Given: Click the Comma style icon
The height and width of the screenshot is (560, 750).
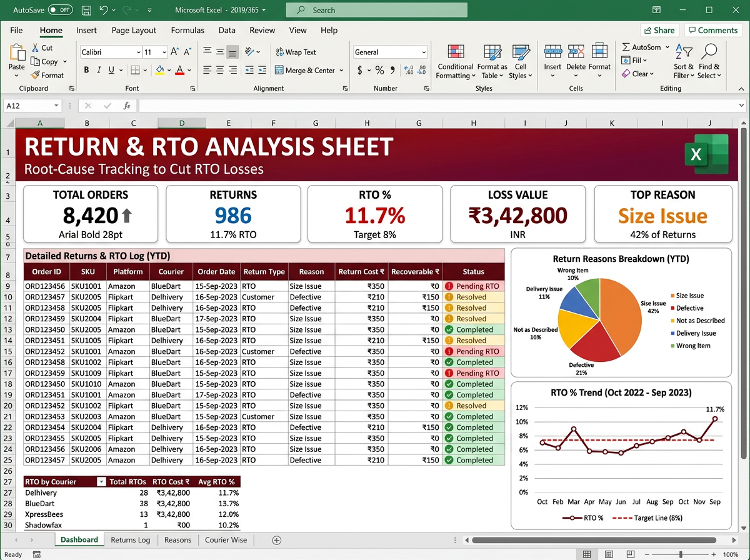Looking at the screenshot, I should [392, 70].
